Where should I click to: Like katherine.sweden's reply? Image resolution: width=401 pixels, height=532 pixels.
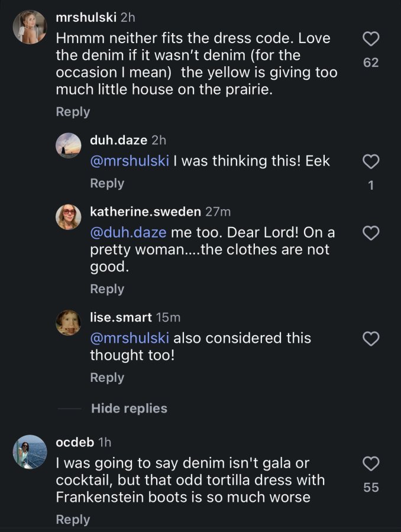pyautogui.click(x=371, y=233)
